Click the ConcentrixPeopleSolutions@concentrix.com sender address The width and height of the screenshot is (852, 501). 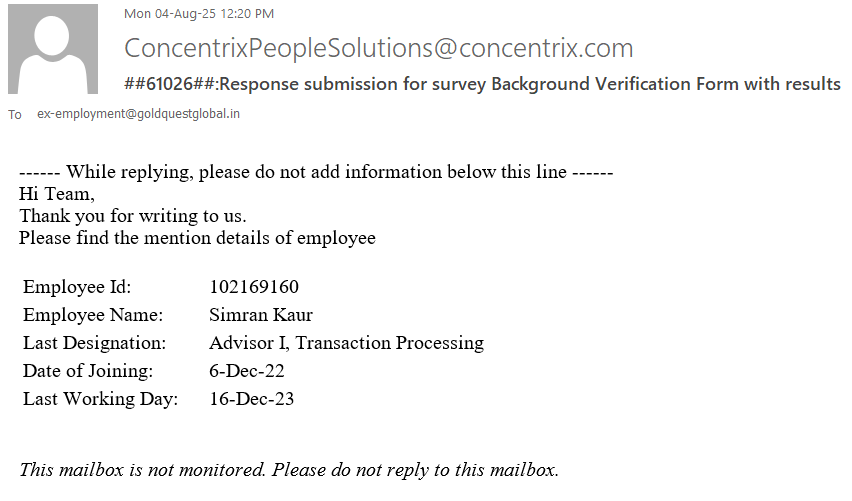tap(378, 48)
